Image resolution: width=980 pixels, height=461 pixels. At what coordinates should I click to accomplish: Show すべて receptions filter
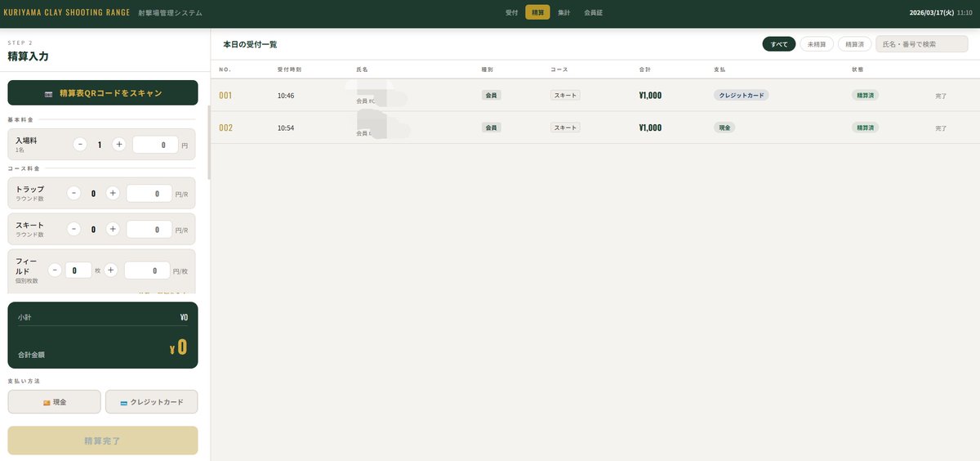[x=779, y=44]
